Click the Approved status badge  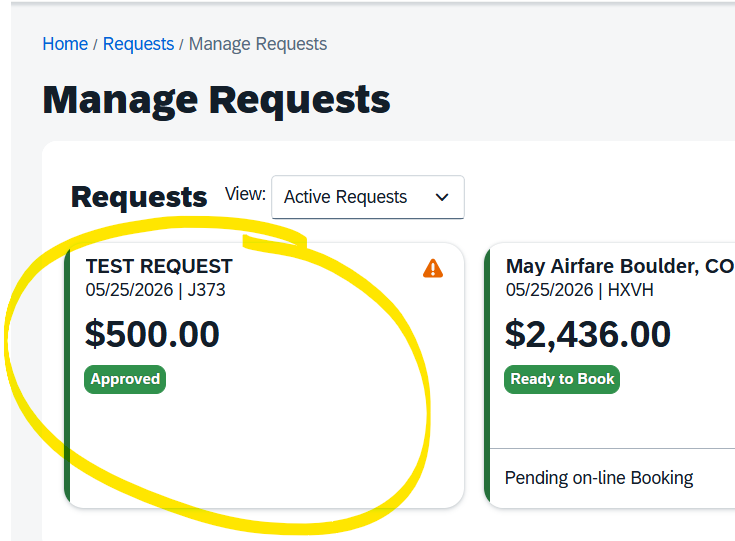click(x=125, y=379)
